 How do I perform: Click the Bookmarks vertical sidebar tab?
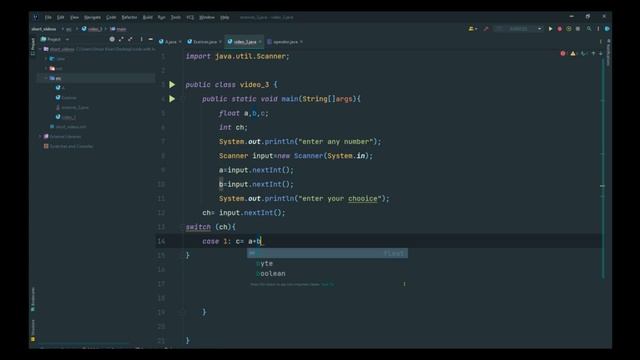click(x=33, y=300)
